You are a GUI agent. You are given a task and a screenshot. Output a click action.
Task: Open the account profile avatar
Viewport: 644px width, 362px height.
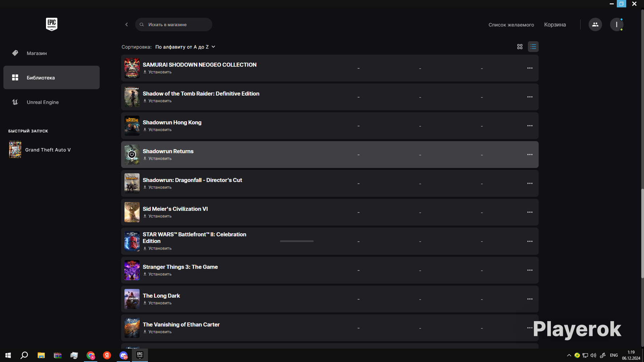(x=616, y=25)
